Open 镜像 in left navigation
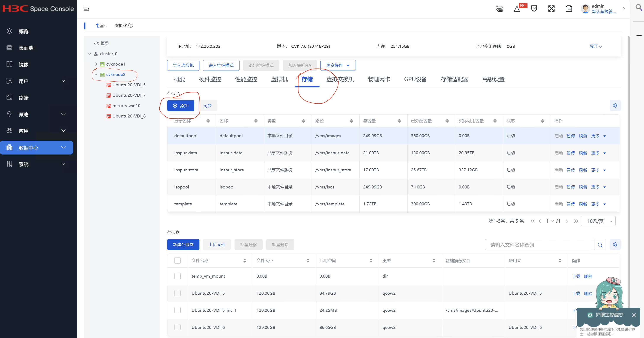Viewport: 644px width, 338px height. point(24,64)
